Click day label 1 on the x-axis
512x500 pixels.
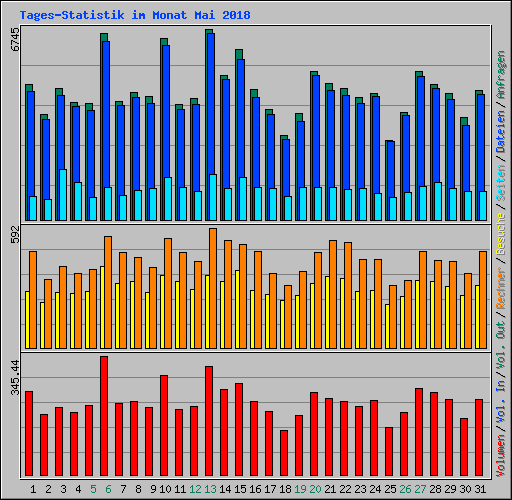33,489
